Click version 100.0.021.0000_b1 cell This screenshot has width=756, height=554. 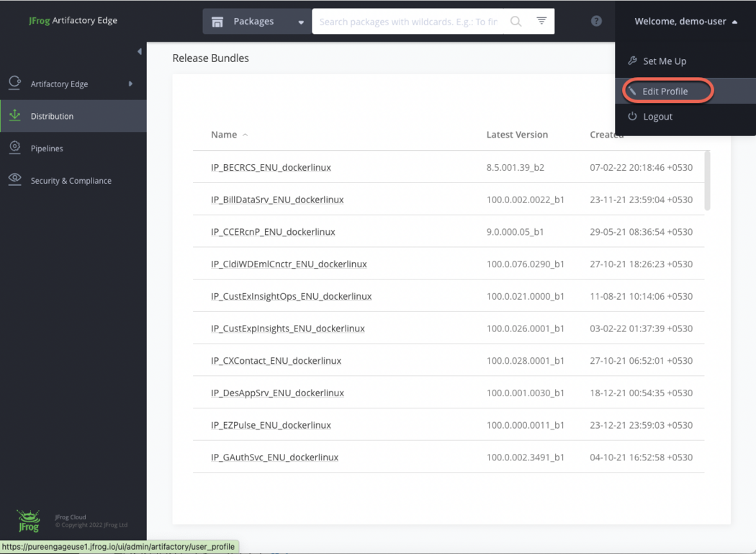[x=525, y=296]
